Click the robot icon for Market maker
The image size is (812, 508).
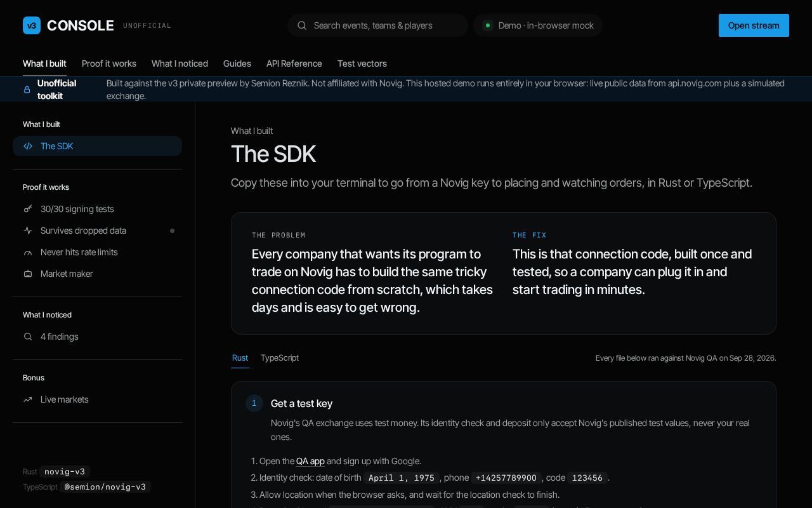click(x=28, y=274)
